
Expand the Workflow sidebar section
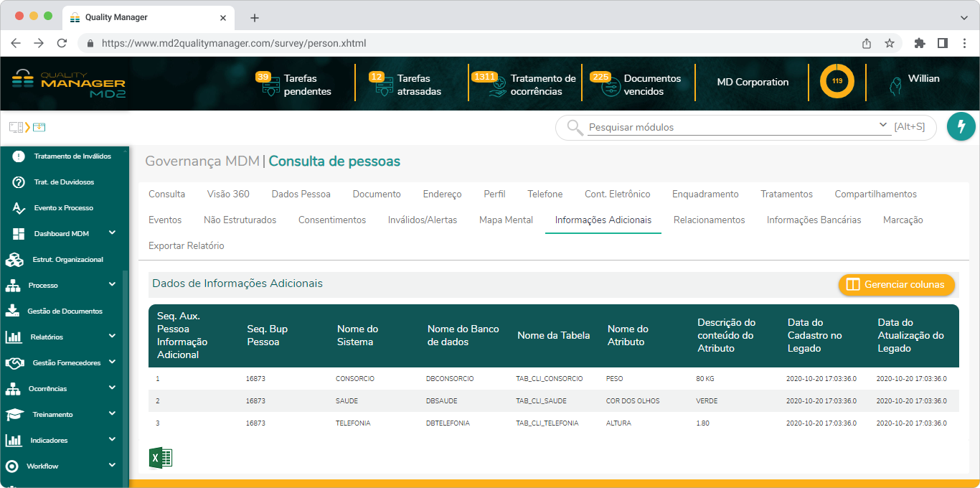click(x=111, y=466)
